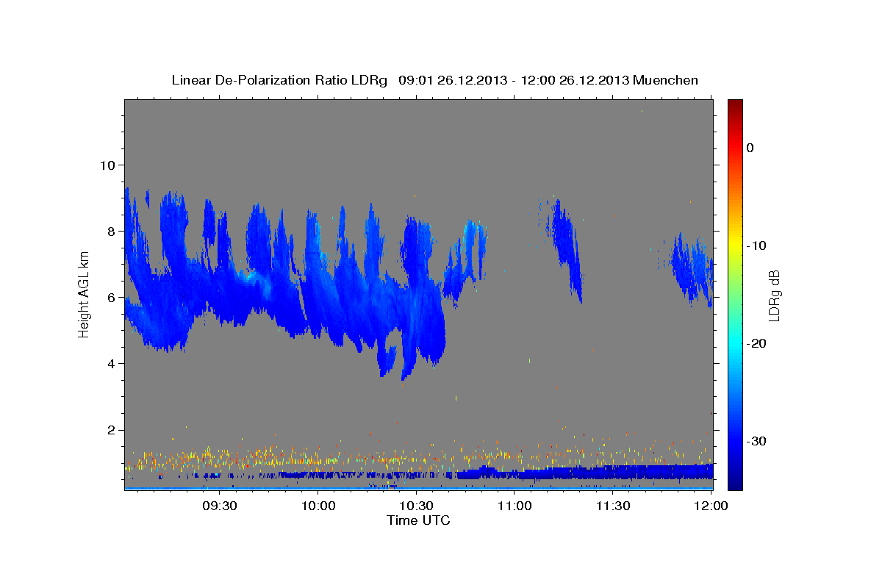Click the colorbar value -20
The image size is (882, 588).
[x=757, y=343]
